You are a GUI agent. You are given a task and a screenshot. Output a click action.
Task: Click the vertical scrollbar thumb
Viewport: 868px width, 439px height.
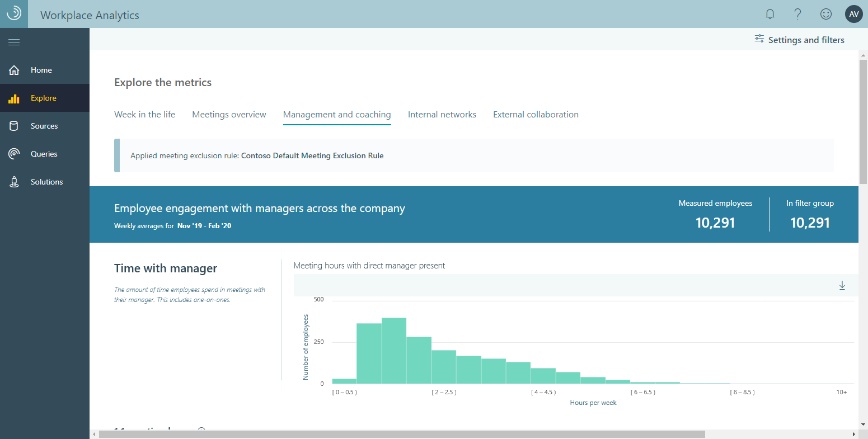863,121
